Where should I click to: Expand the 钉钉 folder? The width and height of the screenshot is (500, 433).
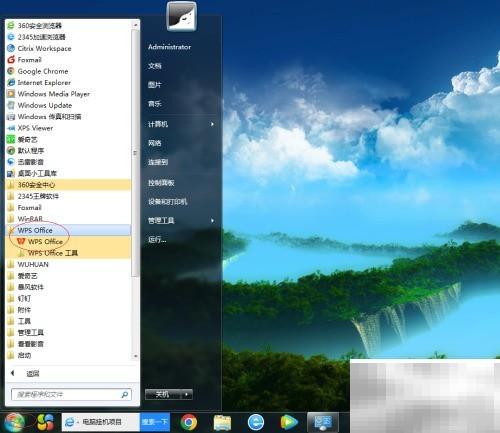[68, 298]
